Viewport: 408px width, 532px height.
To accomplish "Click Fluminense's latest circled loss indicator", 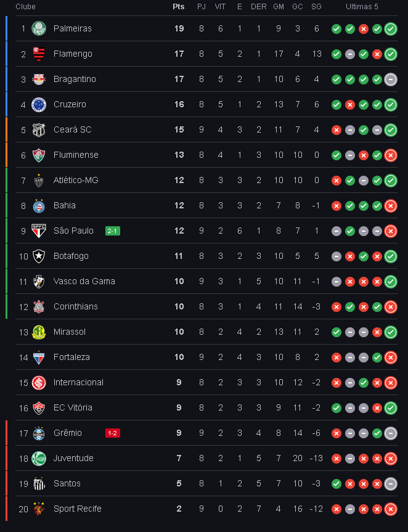I will pyautogui.click(x=390, y=155).
